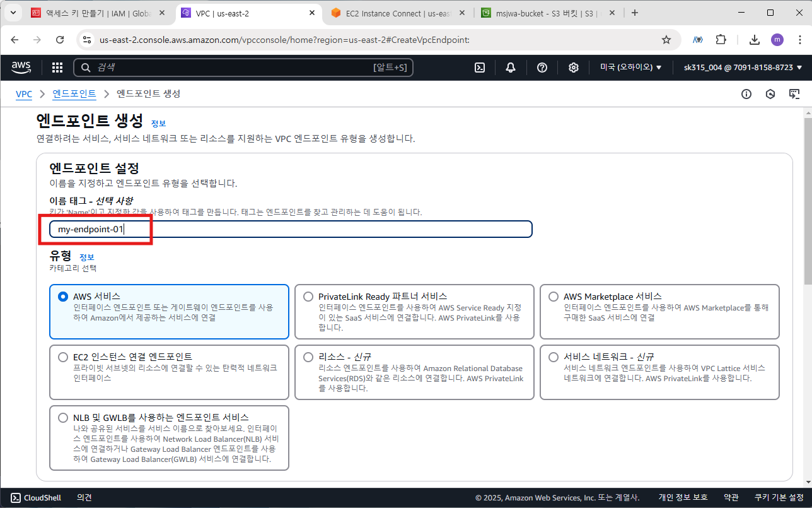Select the 리소스 - 신규 option

point(308,357)
